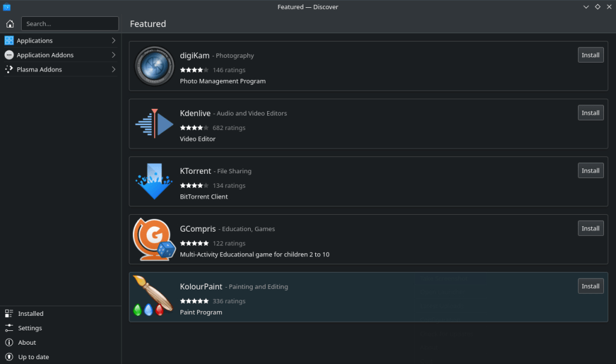Click KolourPaint's five-star rating
The image size is (616, 364).
pyautogui.click(x=194, y=301)
